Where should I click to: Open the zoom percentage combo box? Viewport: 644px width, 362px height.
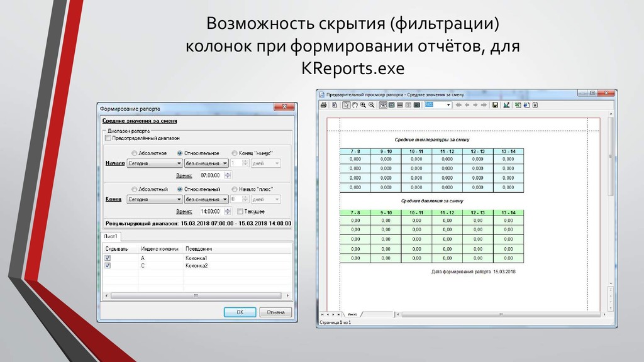438,105
